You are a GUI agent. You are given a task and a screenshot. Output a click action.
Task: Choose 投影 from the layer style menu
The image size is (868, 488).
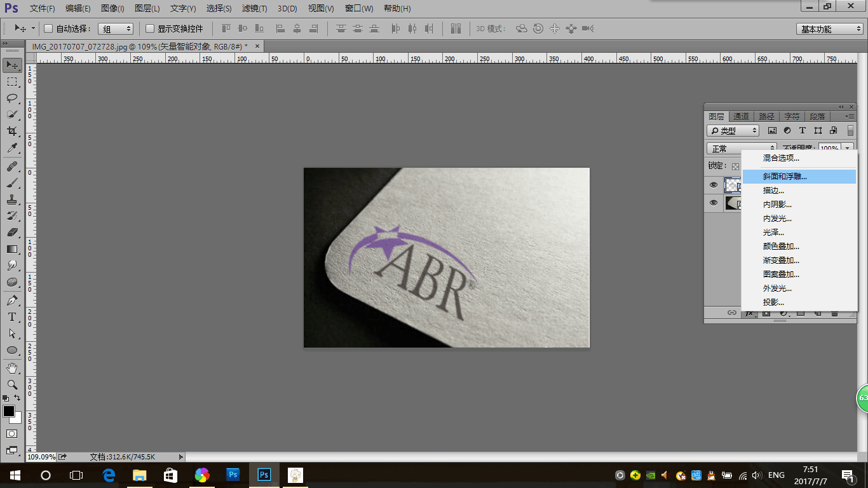click(x=773, y=302)
